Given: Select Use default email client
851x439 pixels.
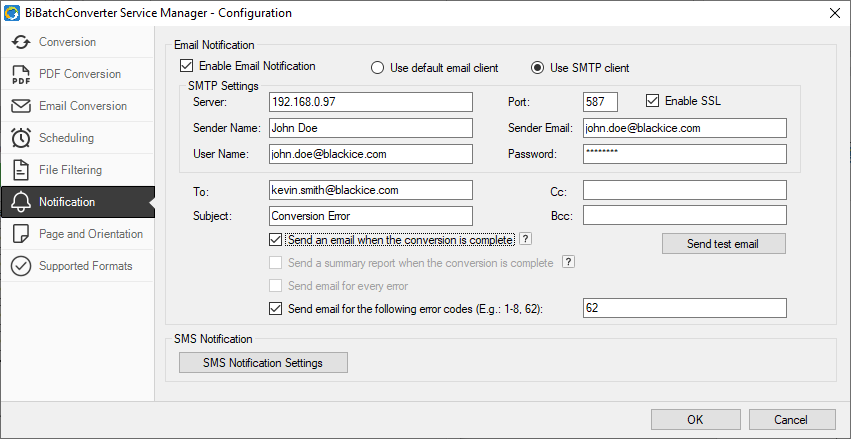Looking at the screenshot, I should [377, 68].
